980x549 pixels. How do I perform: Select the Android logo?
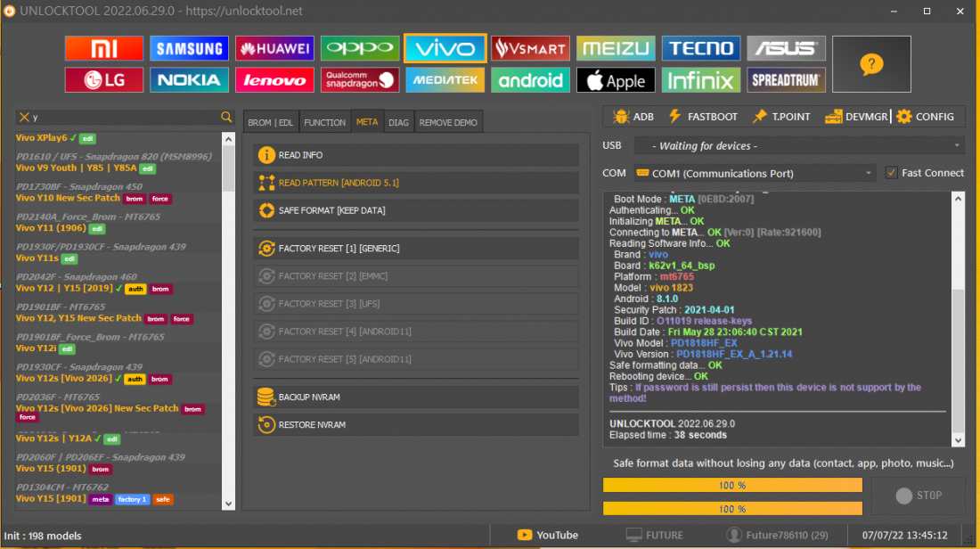[531, 80]
